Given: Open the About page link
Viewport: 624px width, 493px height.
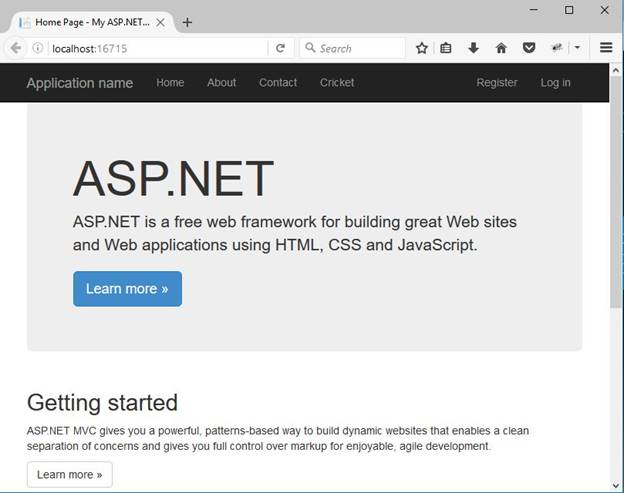Looking at the screenshot, I should click(221, 82).
